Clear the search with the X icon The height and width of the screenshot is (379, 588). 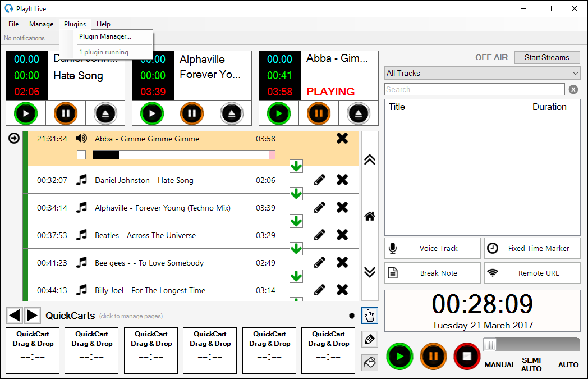click(x=573, y=89)
